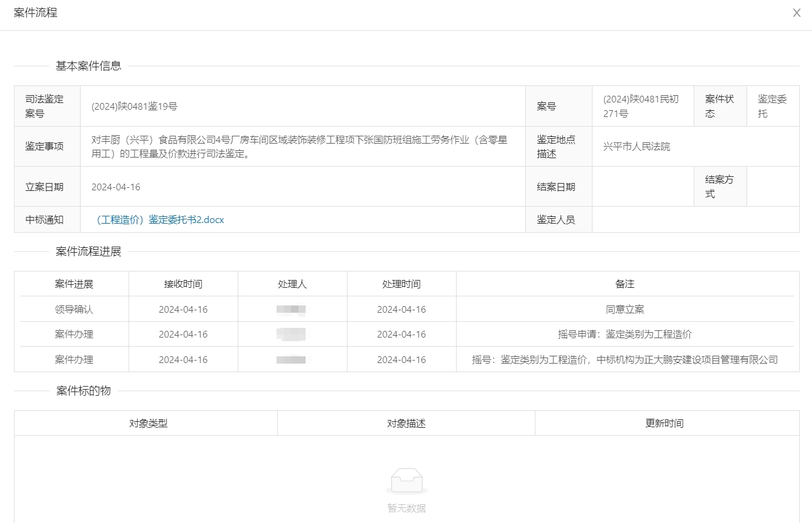This screenshot has width=812, height=523.
Task: Click the 处理人 column header
Action: pos(292,284)
